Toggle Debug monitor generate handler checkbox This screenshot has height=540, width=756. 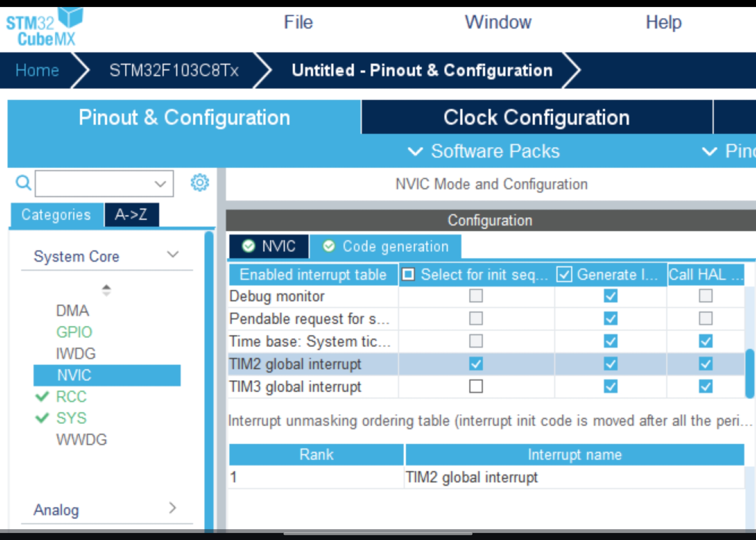click(x=611, y=296)
